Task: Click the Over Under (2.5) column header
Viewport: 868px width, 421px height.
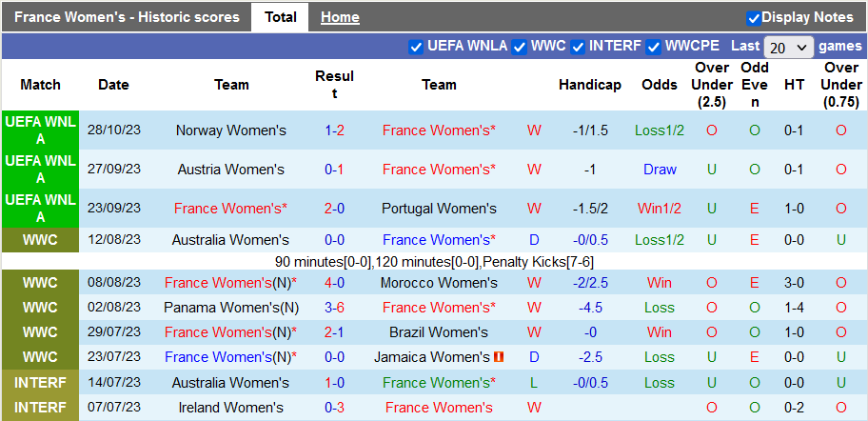Action: tap(712, 85)
